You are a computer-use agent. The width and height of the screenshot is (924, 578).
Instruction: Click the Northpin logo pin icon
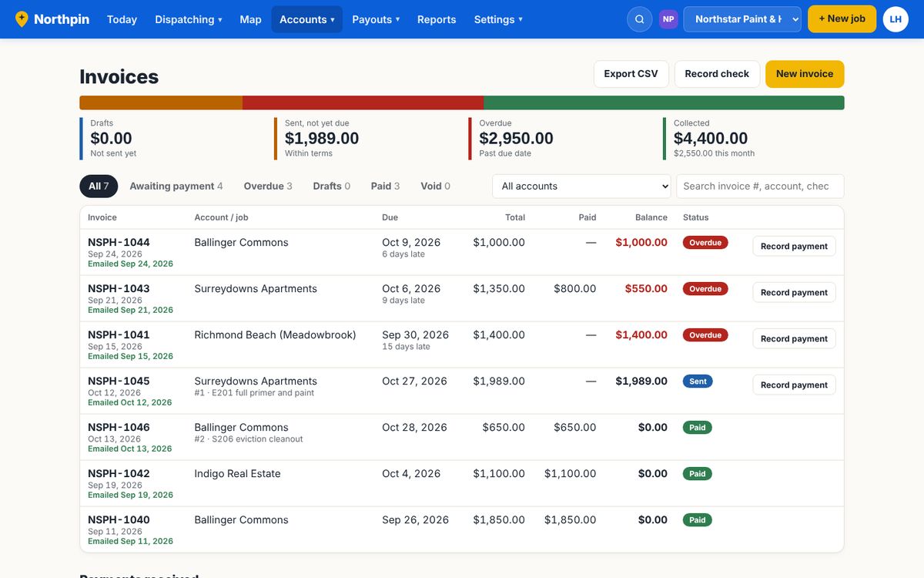coord(22,19)
